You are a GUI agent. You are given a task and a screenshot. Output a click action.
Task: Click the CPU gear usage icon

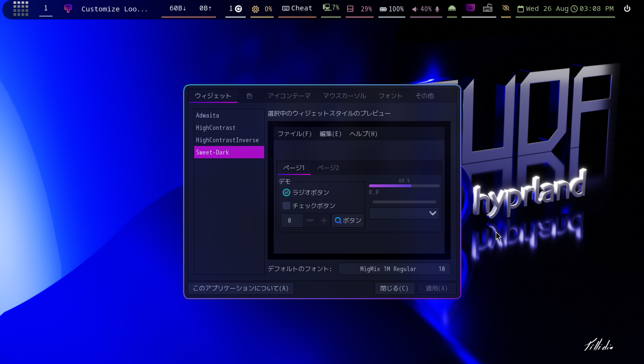255,9
